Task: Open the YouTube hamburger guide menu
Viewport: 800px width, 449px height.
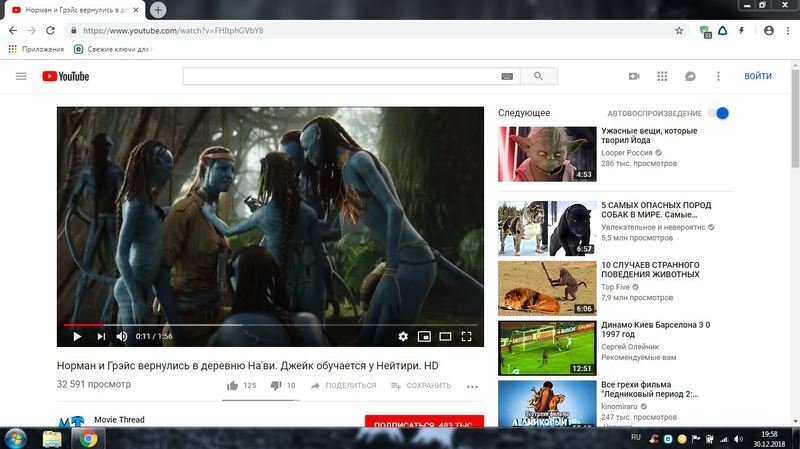Action: [x=21, y=76]
